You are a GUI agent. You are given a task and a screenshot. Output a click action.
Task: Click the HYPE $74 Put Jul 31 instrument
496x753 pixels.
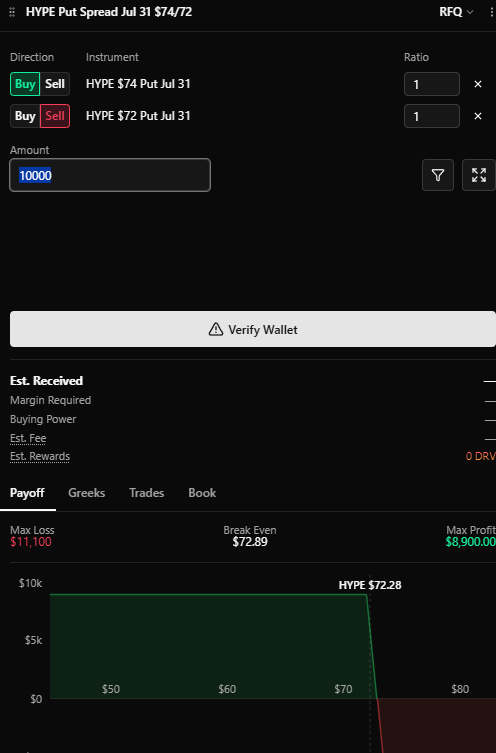(x=138, y=84)
